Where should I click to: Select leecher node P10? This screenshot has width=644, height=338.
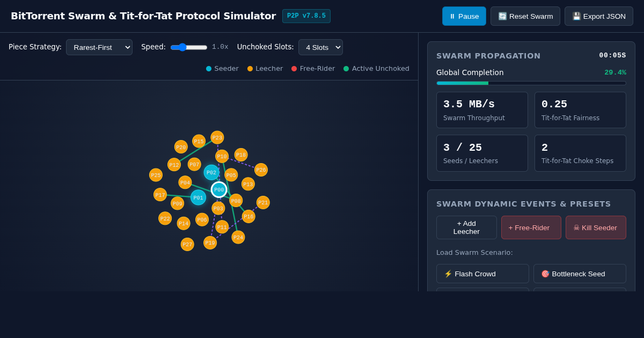point(222,156)
